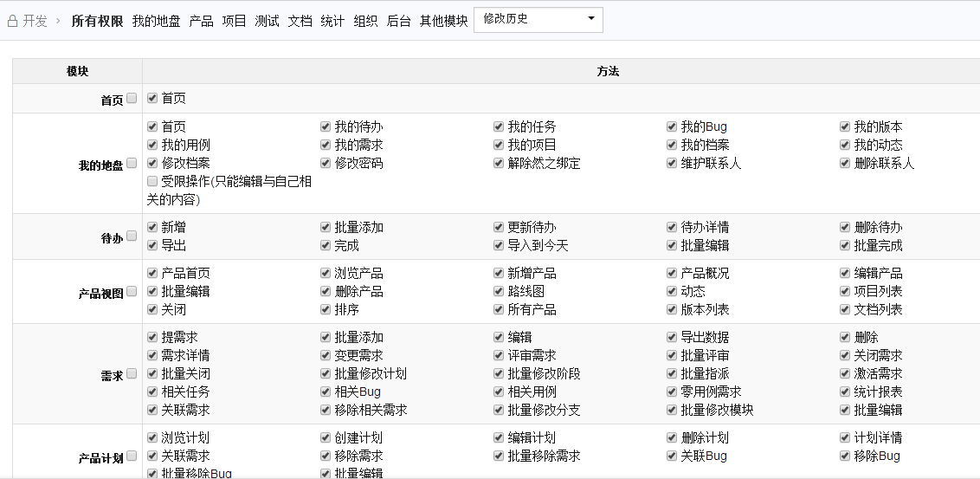This screenshot has width=980, height=479.
Task: Enable 受限操作 restricted operation checkbox
Action: 152,181
